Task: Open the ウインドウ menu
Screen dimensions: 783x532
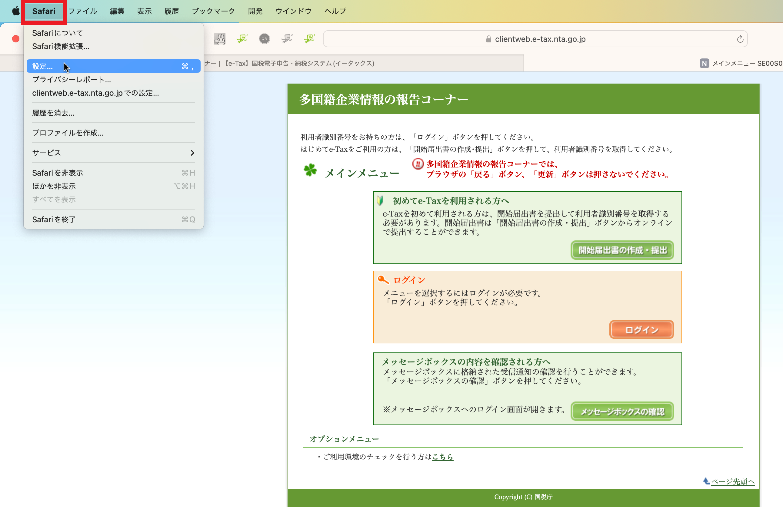Action: point(293,11)
